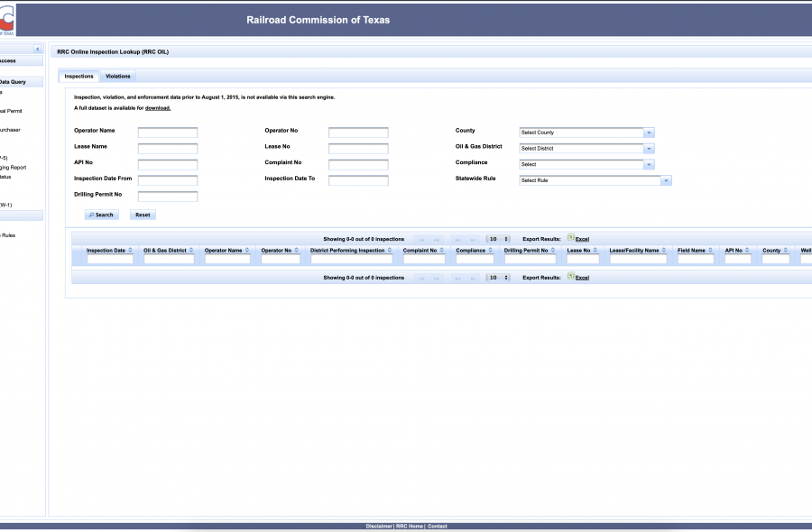Sort by Lease No column arrows

pos(595,250)
